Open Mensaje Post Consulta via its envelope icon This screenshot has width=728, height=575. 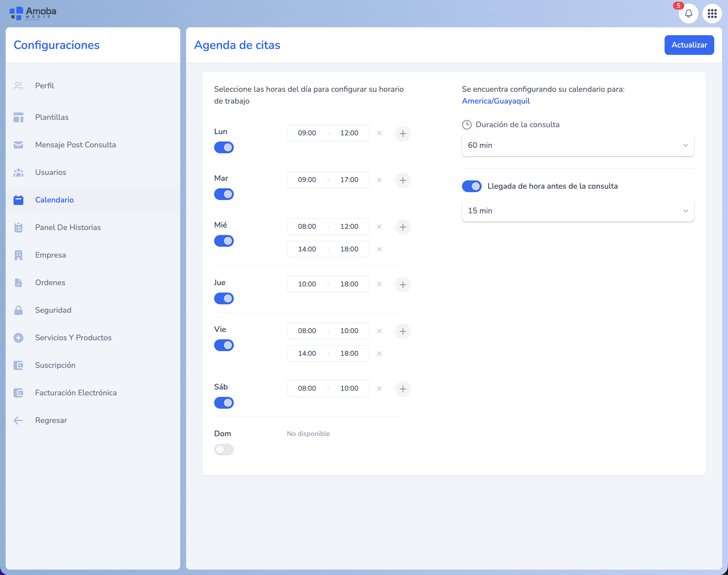coord(18,145)
